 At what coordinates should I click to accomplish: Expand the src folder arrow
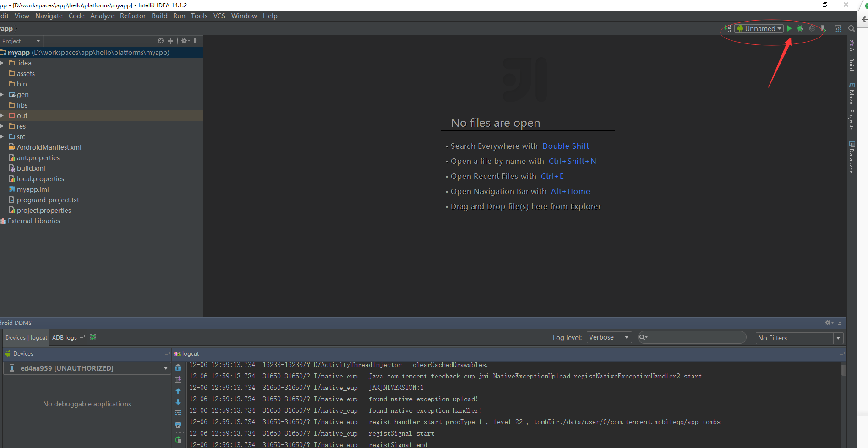click(2, 137)
